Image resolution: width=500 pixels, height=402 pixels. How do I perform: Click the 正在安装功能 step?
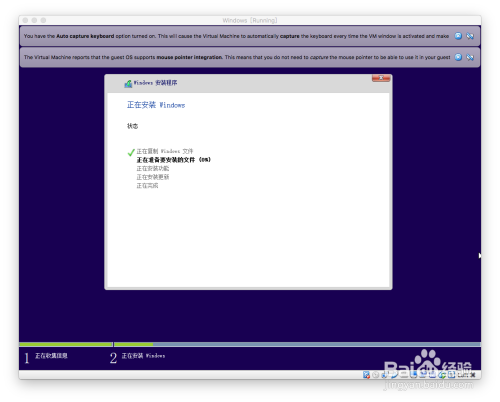[153, 169]
